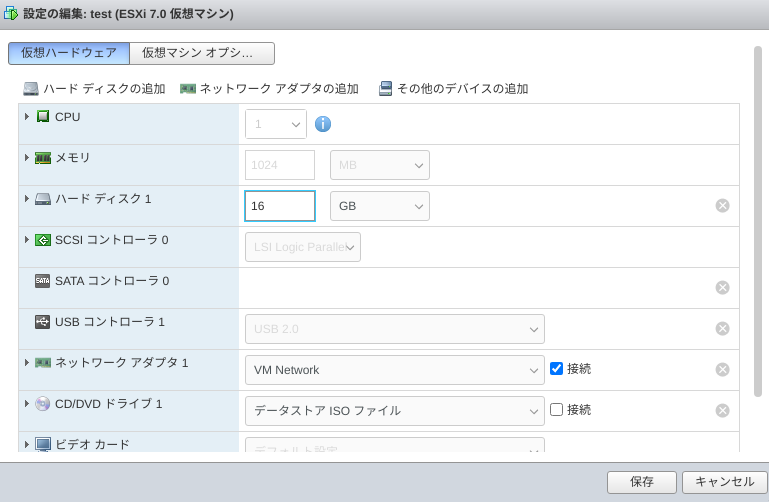Click the hard disk size field showing 16

coord(280,206)
